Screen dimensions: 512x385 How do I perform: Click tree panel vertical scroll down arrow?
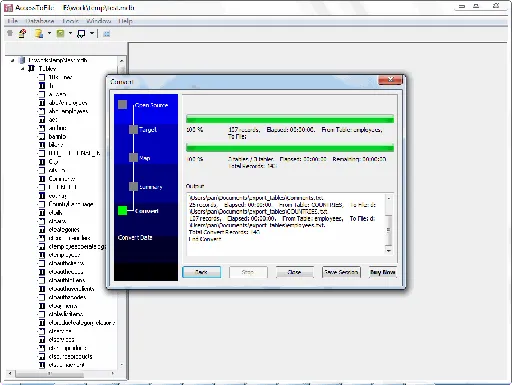coord(122,365)
